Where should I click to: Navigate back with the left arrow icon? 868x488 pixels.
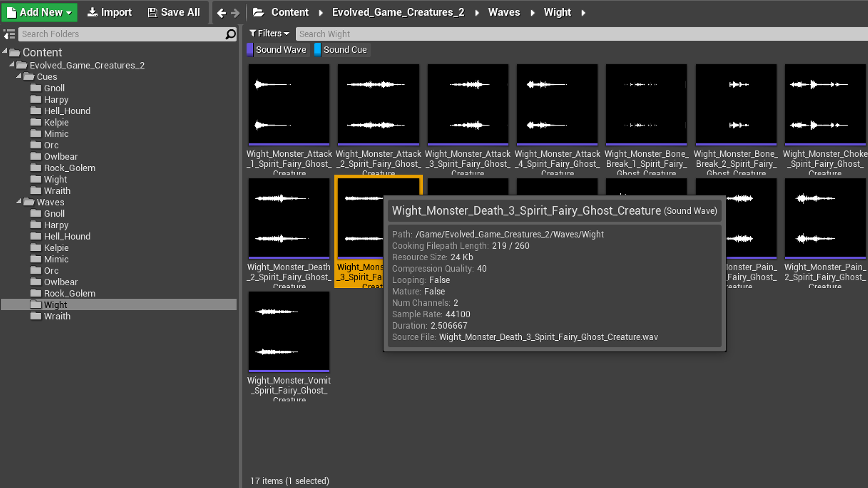(x=221, y=13)
